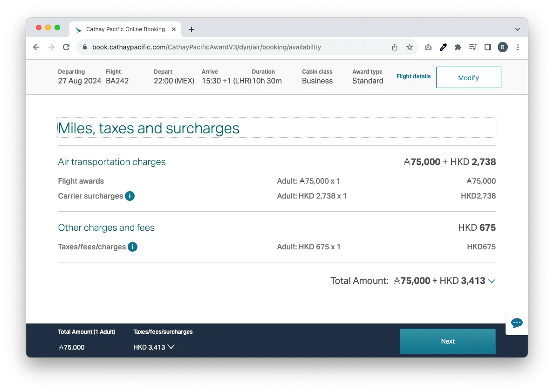
Task: Click the flight number BA242
Action: [117, 81]
